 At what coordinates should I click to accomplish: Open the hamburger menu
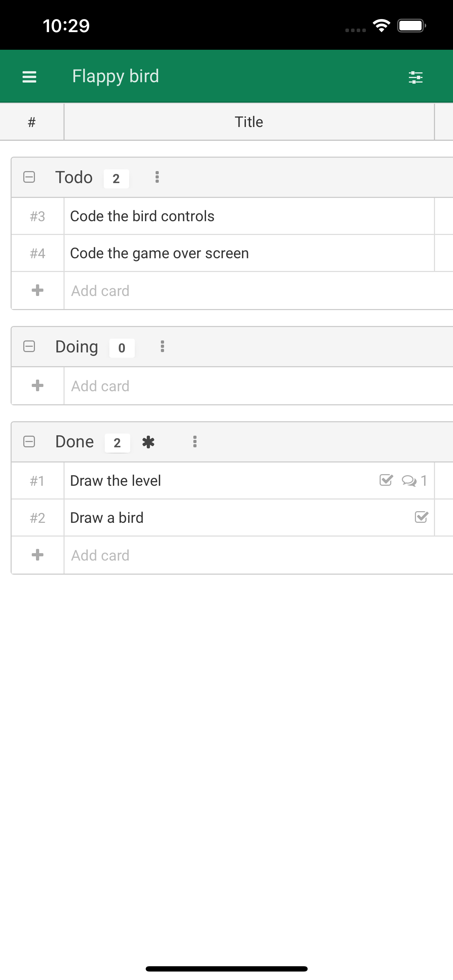[29, 77]
